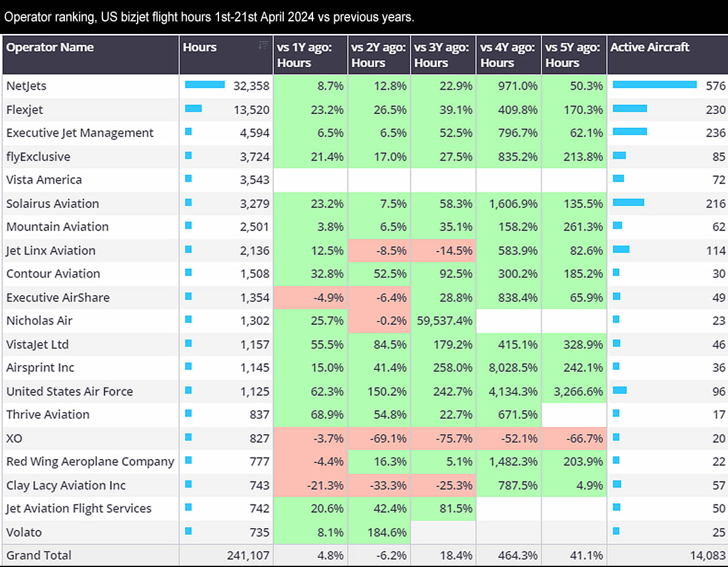This screenshot has height=567, width=728.
Task: Sort by the "vs 1Y ago: Hours" column
Action: 310,55
